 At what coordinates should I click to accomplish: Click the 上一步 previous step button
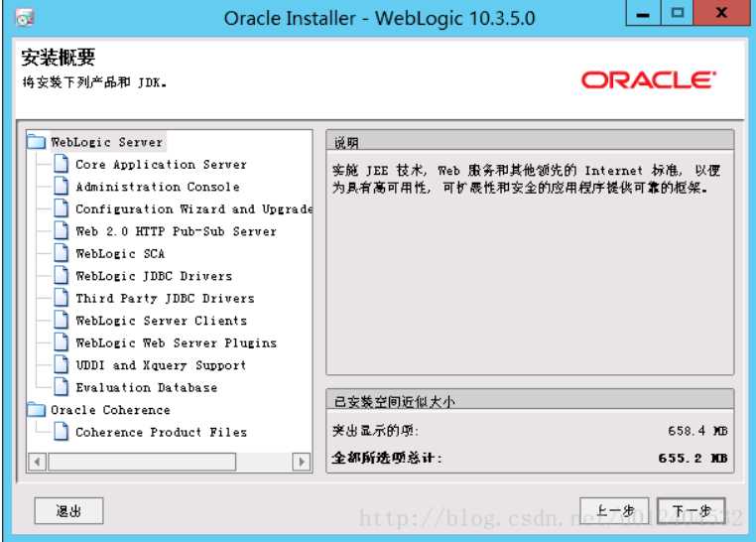[x=614, y=511]
